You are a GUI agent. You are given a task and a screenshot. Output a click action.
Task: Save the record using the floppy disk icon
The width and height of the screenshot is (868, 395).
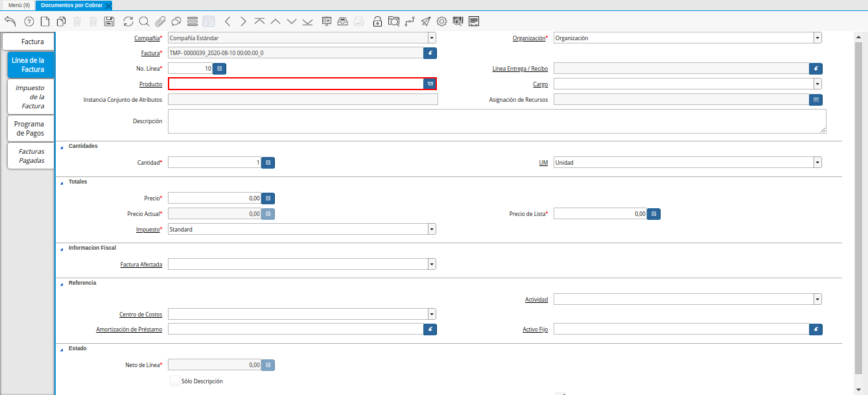(x=109, y=21)
